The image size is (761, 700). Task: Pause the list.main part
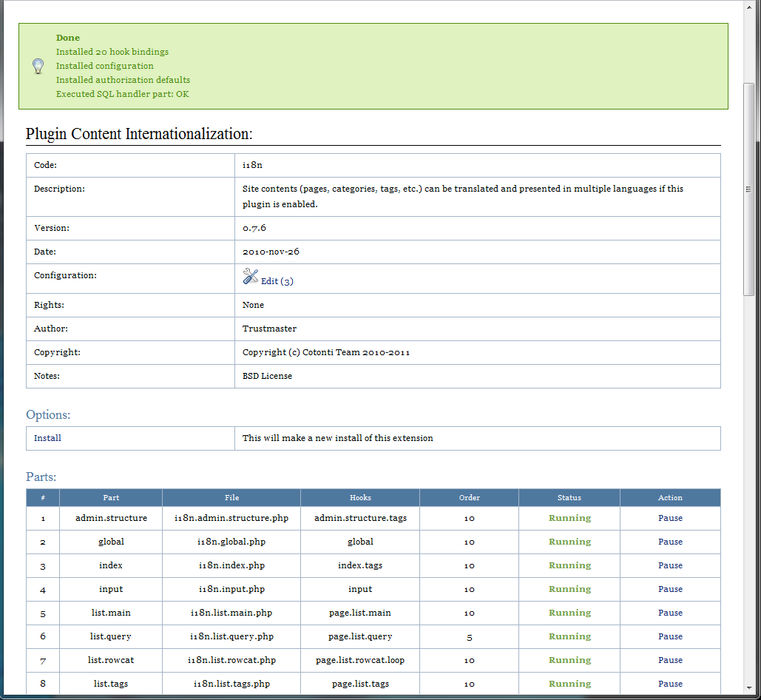(670, 613)
